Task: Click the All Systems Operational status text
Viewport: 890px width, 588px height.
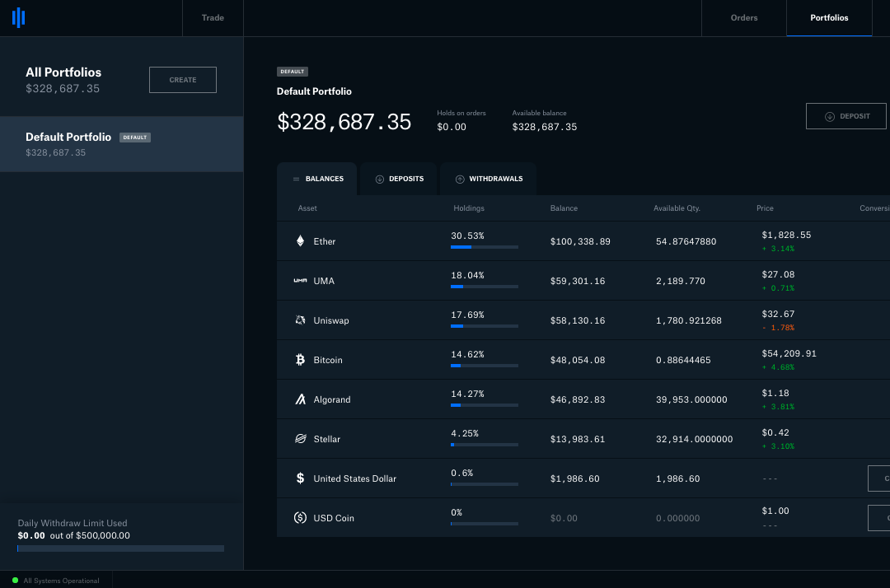Action: (x=61, y=581)
